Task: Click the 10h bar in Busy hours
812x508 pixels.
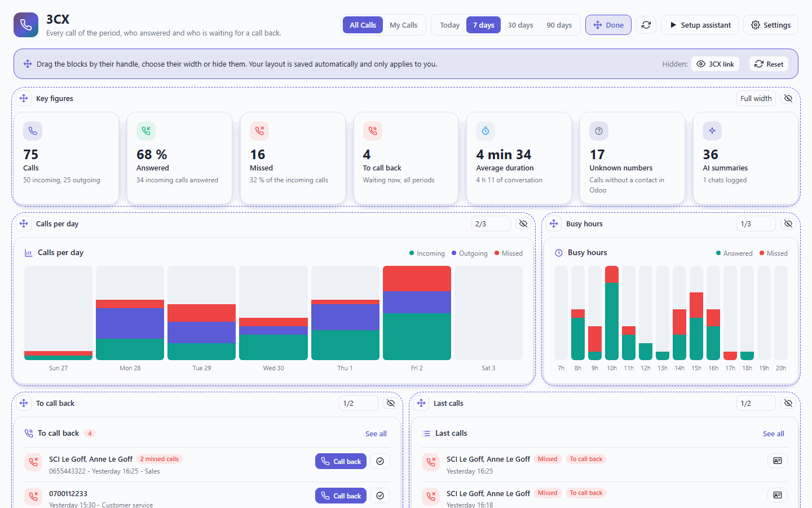Action: (612, 313)
